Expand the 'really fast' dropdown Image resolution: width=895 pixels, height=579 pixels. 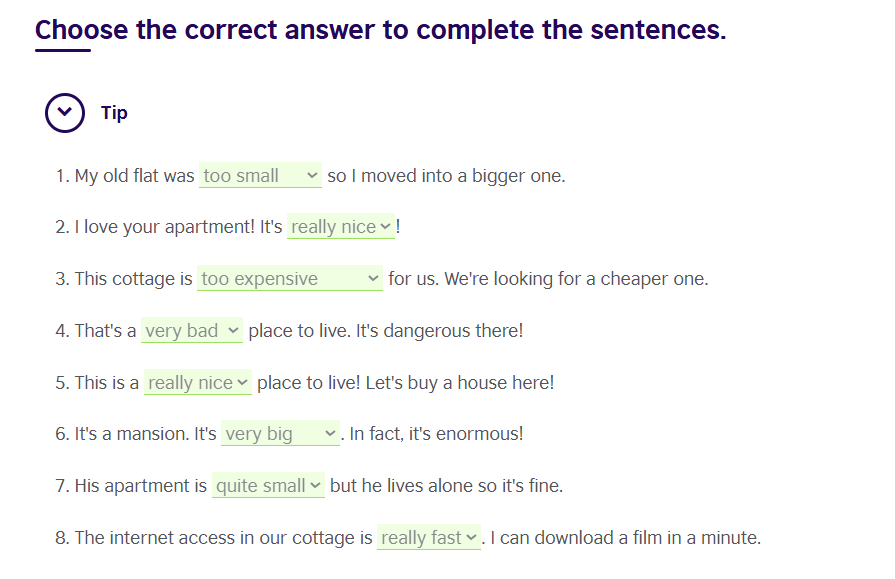click(429, 538)
